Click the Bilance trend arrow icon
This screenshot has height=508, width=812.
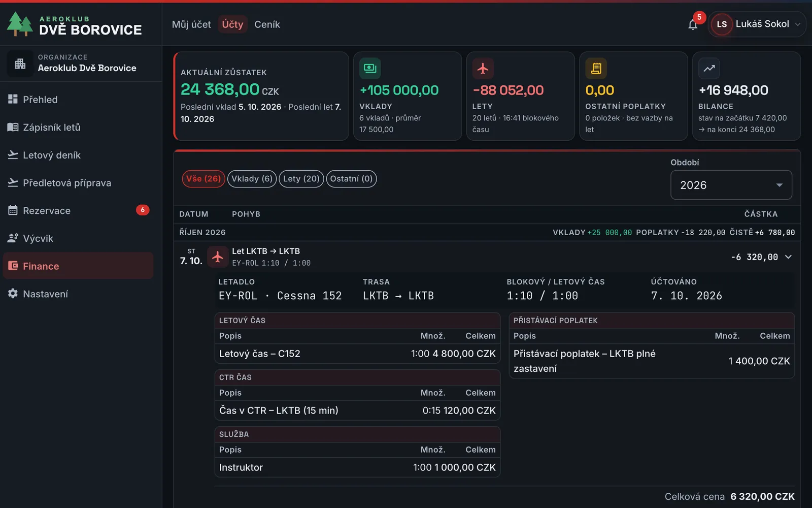pyautogui.click(x=709, y=68)
